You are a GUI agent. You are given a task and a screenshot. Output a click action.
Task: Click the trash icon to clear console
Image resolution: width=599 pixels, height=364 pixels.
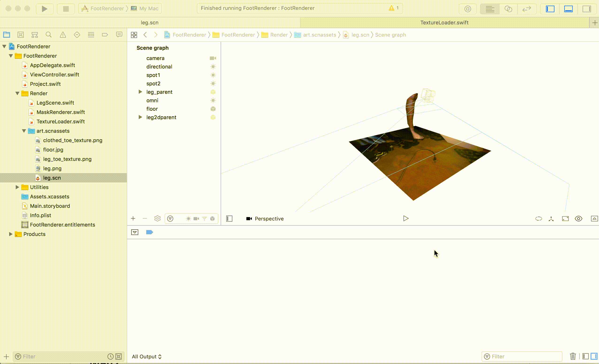[573, 356]
